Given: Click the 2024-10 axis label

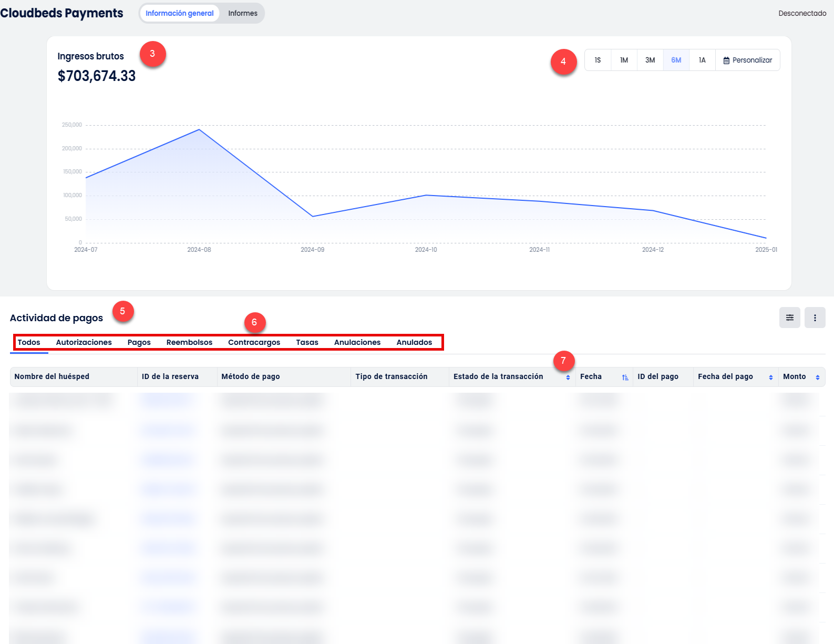Looking at the screenshot, I should (426, 250).
